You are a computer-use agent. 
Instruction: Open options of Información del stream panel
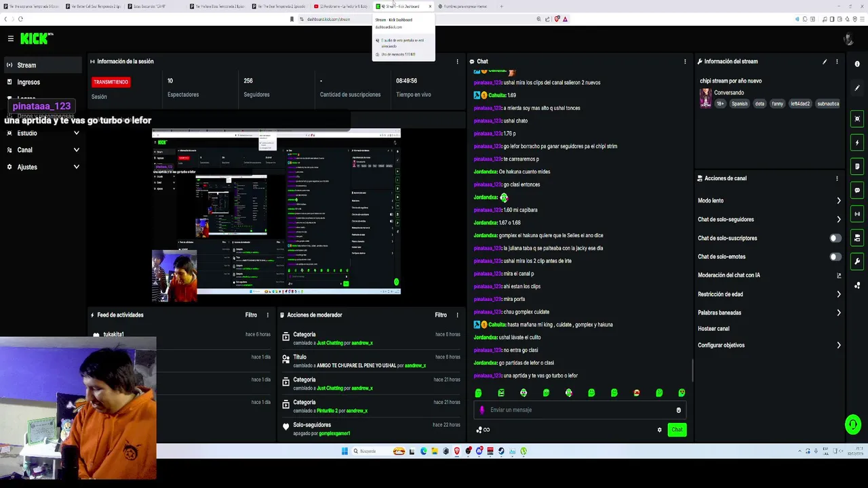click(837, 62)
